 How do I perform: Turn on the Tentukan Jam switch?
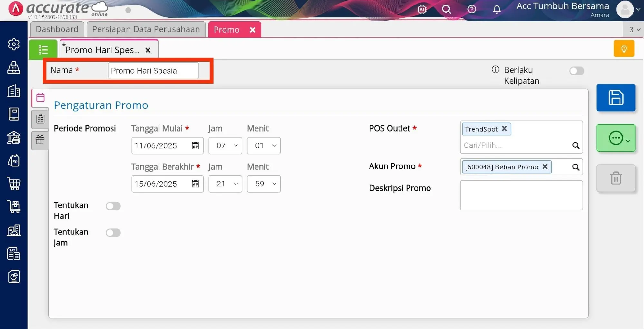[x=113, y=233]
